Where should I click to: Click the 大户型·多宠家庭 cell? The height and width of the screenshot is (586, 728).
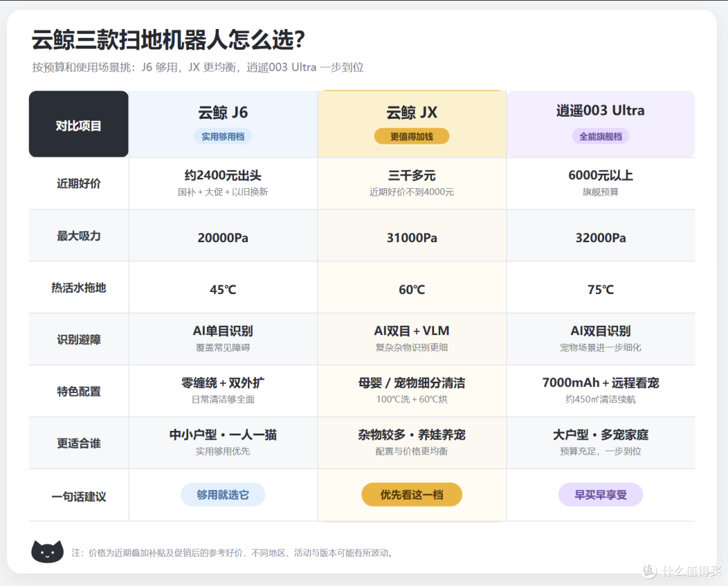click(x=601, y=435)
